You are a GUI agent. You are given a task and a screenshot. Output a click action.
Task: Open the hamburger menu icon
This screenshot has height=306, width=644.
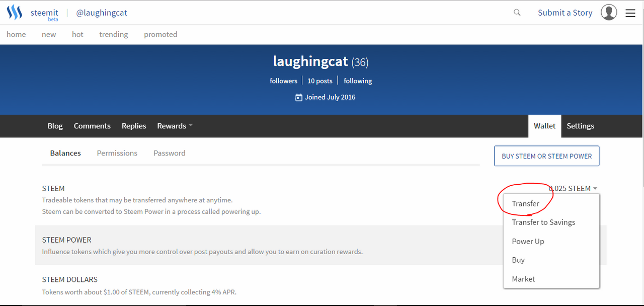630,13
